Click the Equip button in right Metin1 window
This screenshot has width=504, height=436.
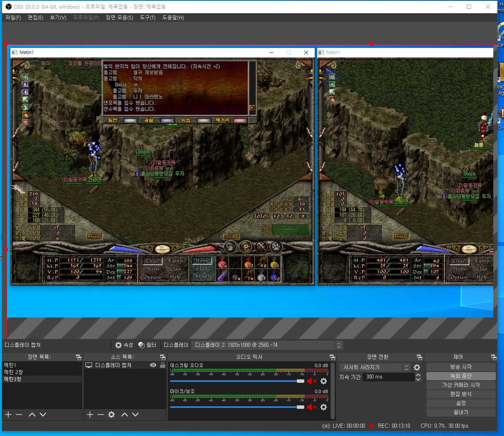(x=482, y=261)
